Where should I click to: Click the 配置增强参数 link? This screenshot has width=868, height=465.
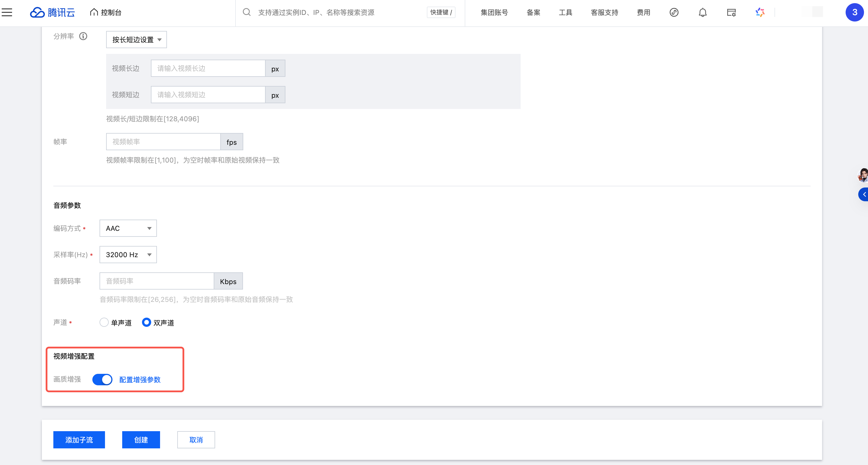[140, 380]
